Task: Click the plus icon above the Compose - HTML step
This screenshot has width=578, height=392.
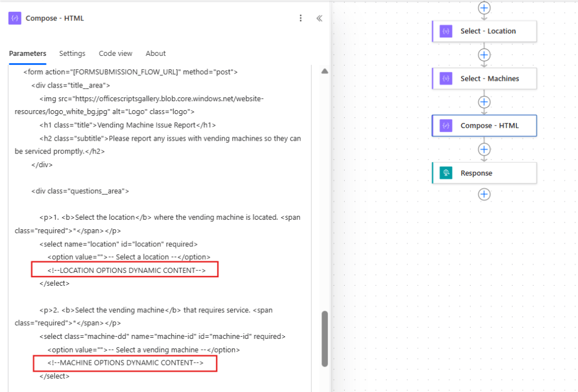Action: [x=484, y=102]
